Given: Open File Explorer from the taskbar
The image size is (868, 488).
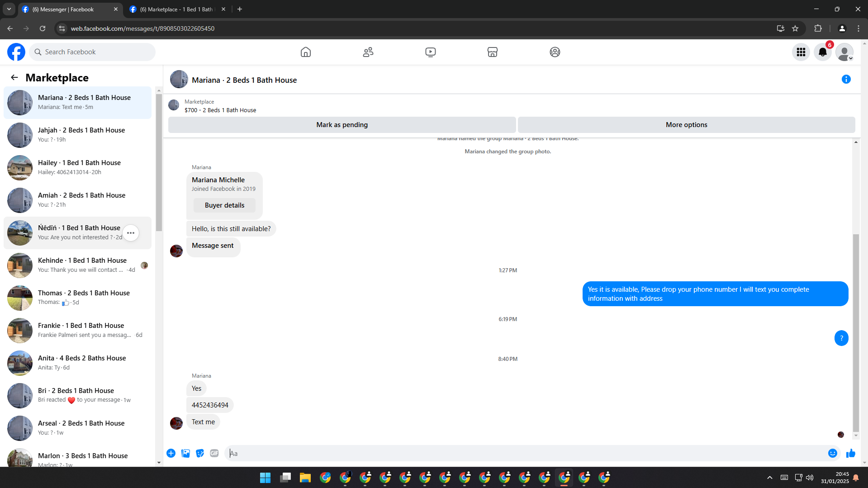Looking at the screenshot, I should [305, 478].
